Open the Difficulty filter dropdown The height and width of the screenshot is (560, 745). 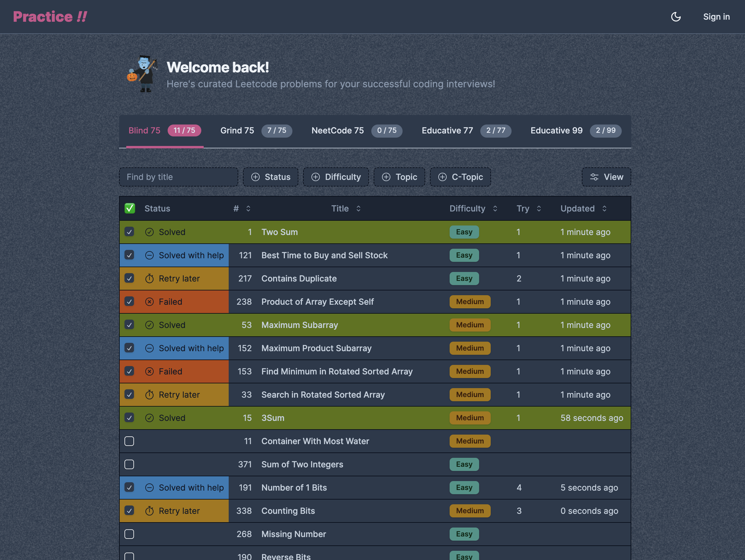point(336,177)
